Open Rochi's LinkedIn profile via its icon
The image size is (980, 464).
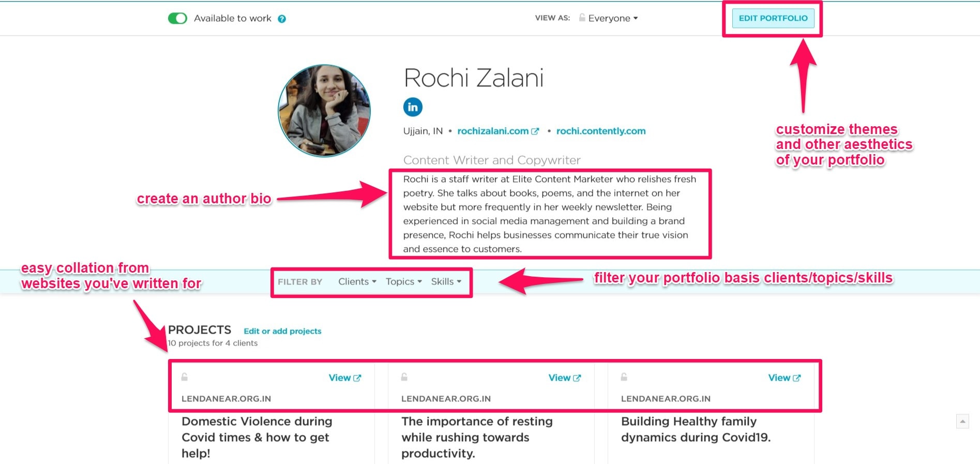pyautogui.click(x=412, y=107)
